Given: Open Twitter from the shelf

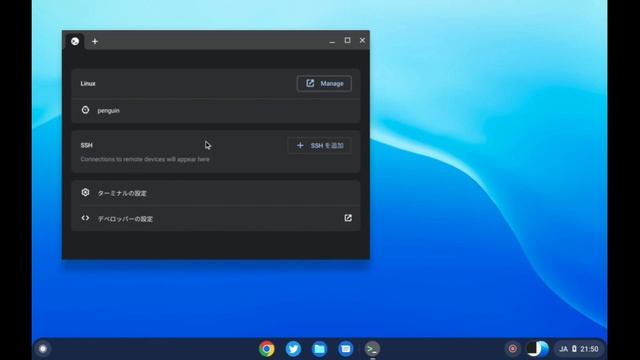Looking at the screenshot, I should point(293,349).
